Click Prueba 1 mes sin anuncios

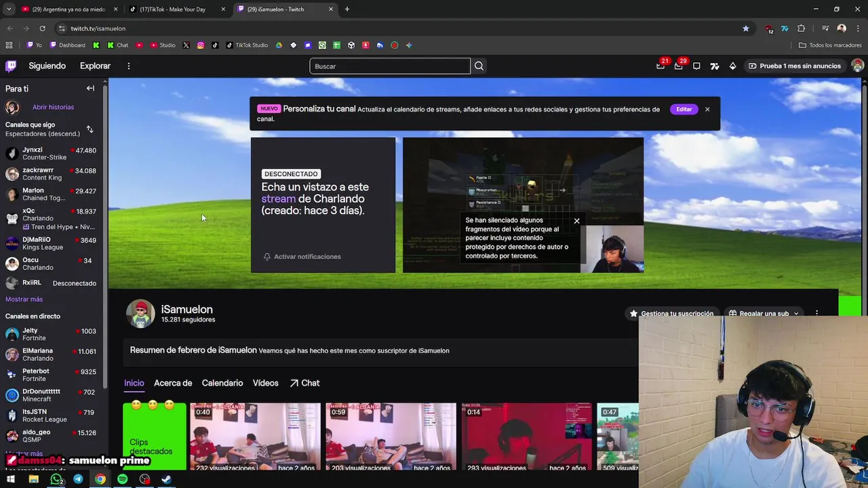pyautogui.click(x=794, y=66)
